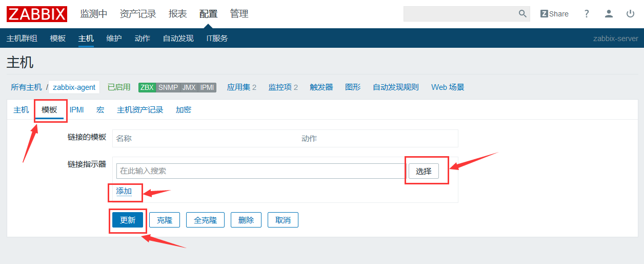This screenshot has height=264, width=644.
Task: Open the 报表 top menu
Action: [178, 14]
